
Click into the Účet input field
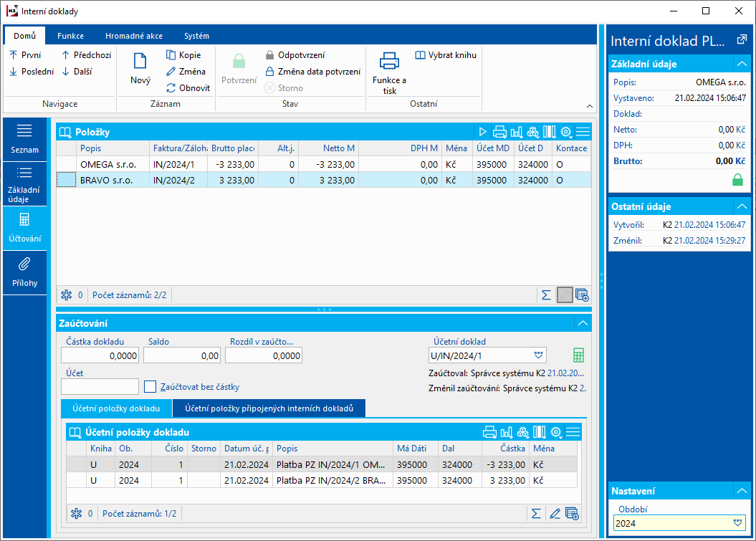click(100, 387)
